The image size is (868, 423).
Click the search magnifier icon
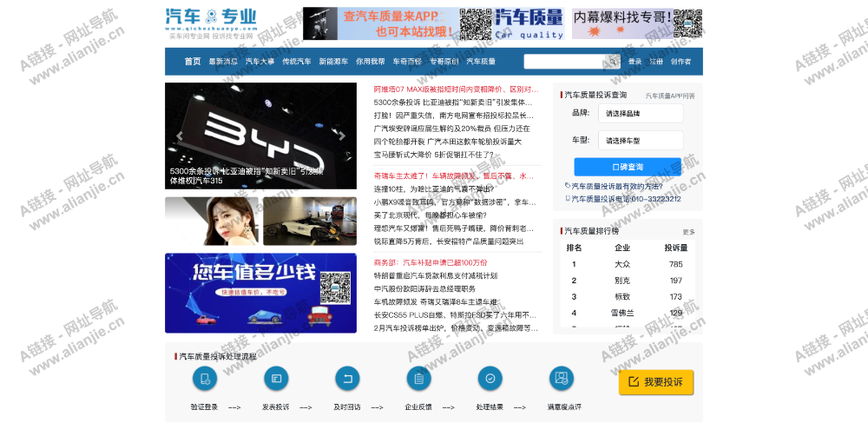tap(614, 62)
